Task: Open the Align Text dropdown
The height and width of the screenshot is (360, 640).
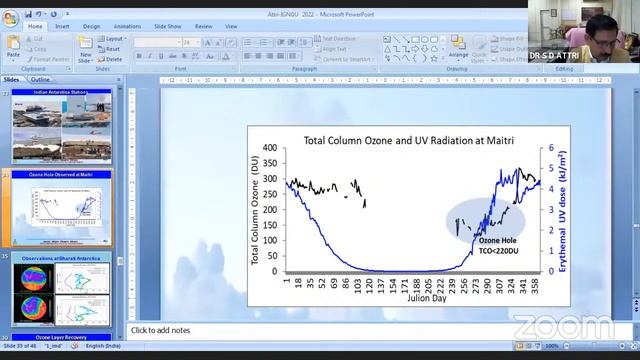Action: pyautogui.click(x=333, y=49)
